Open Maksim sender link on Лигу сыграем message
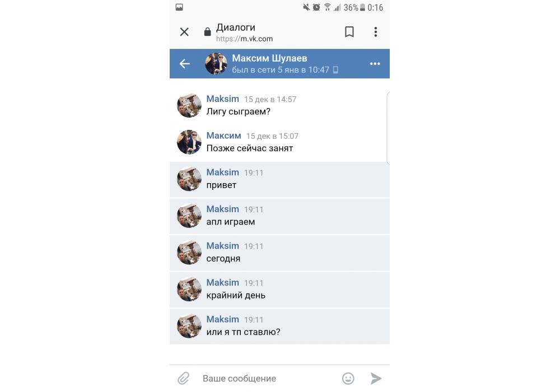 [x=222, y=99]
